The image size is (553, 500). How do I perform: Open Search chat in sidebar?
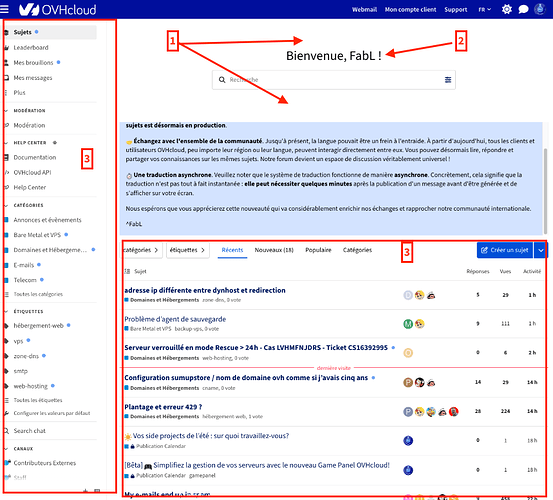tap(29, 431)
